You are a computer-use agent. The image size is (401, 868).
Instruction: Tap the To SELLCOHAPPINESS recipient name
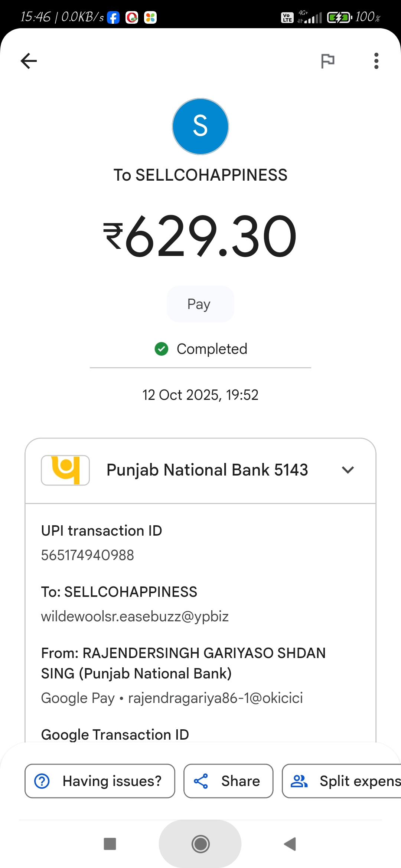(x=200, y=175)
